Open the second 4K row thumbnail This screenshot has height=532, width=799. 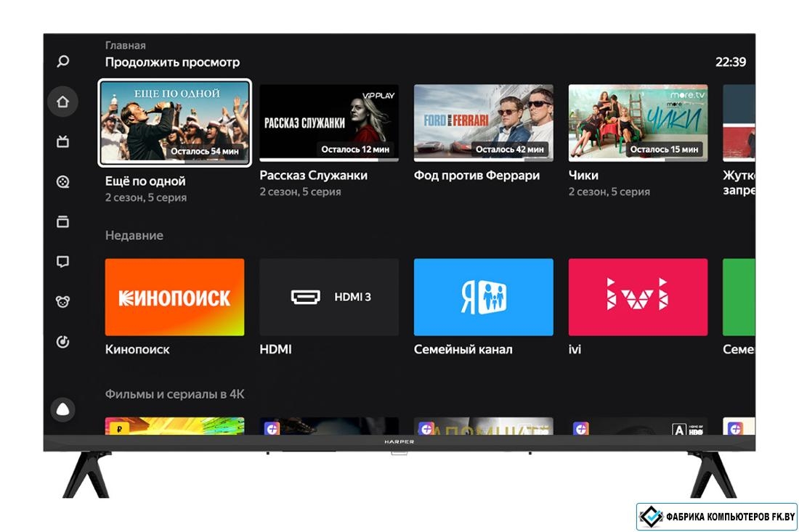coord(329,426)
